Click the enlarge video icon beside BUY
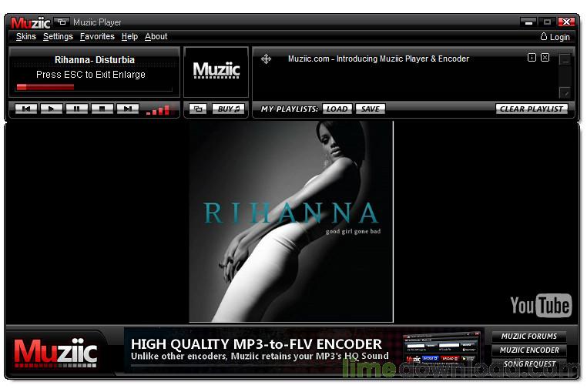Viewport: 587px width, 392px height. coord(198,109)
